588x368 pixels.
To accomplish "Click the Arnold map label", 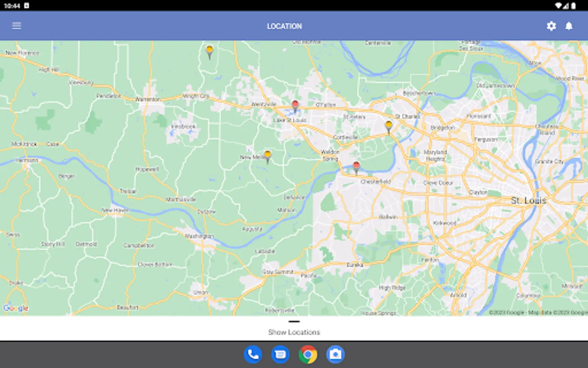I will (x=458, y=295).
